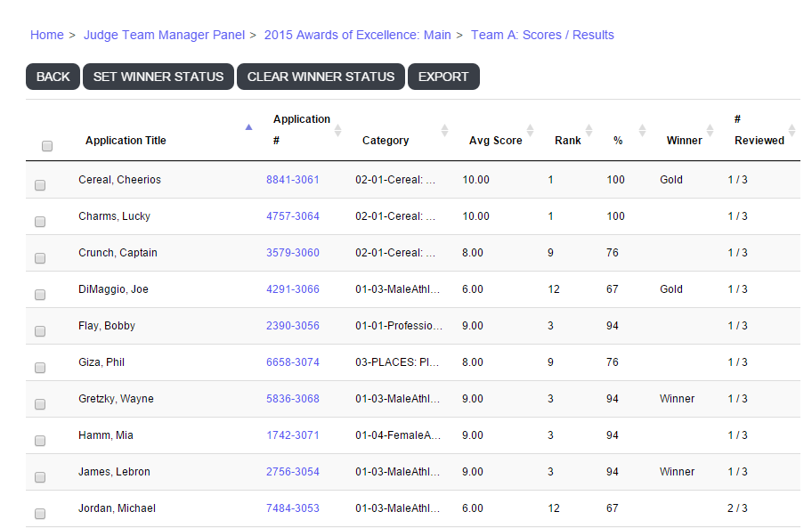Open application 2756-3054 link

point(293,472)
